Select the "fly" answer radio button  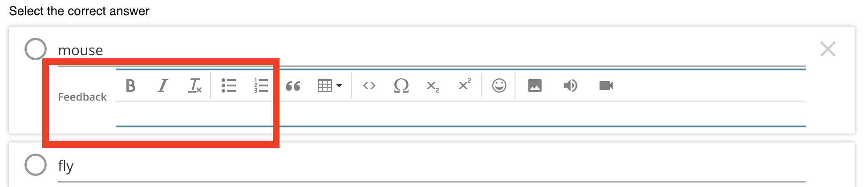[x=36, y=165]
